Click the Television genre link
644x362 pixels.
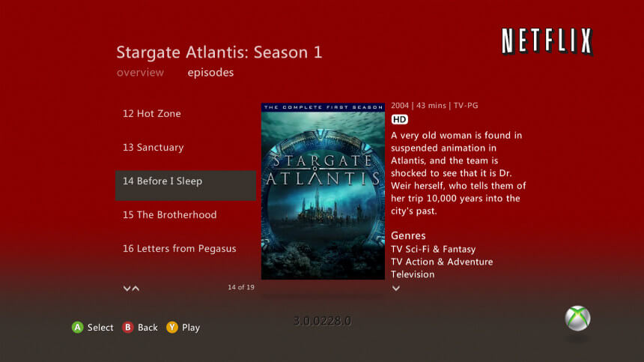tap(413, 274)
